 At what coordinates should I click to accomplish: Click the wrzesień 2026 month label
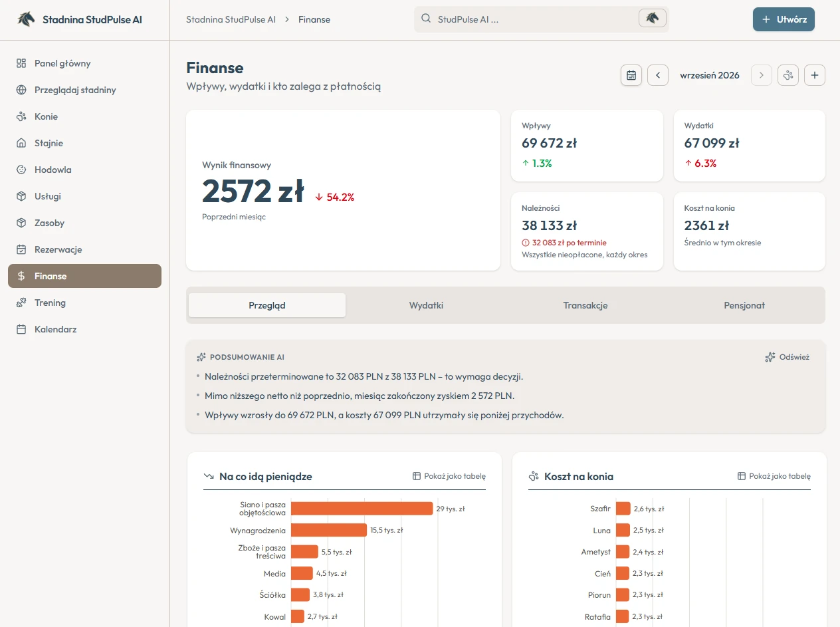pos(710,75)
